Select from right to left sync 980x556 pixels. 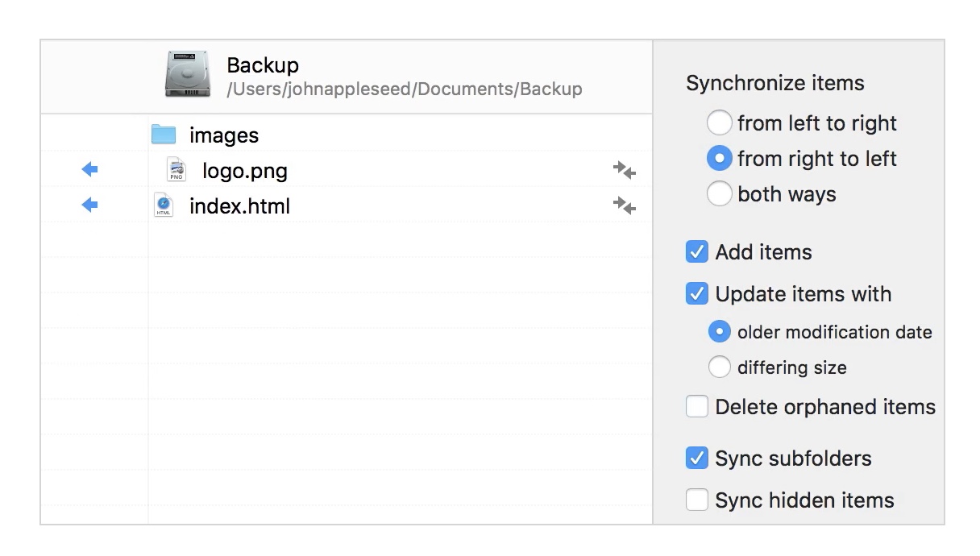tap(719, 159)
